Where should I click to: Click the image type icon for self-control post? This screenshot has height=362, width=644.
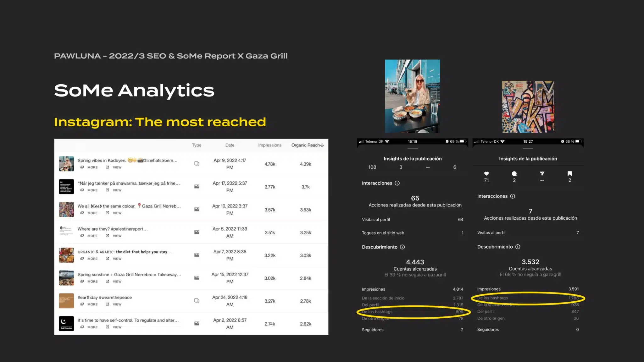click(x=197, y=324)
